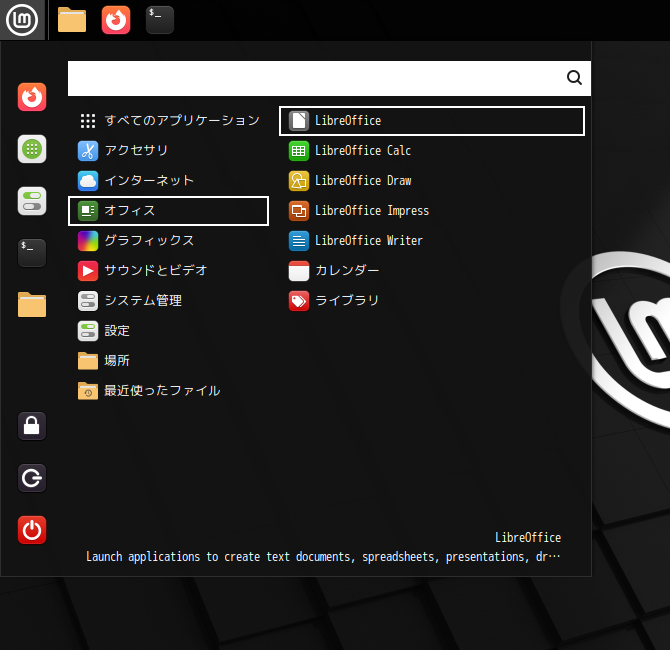Click the LibreOffice Writer icon
Screen dimensions: 670x650
click(299, 241)
